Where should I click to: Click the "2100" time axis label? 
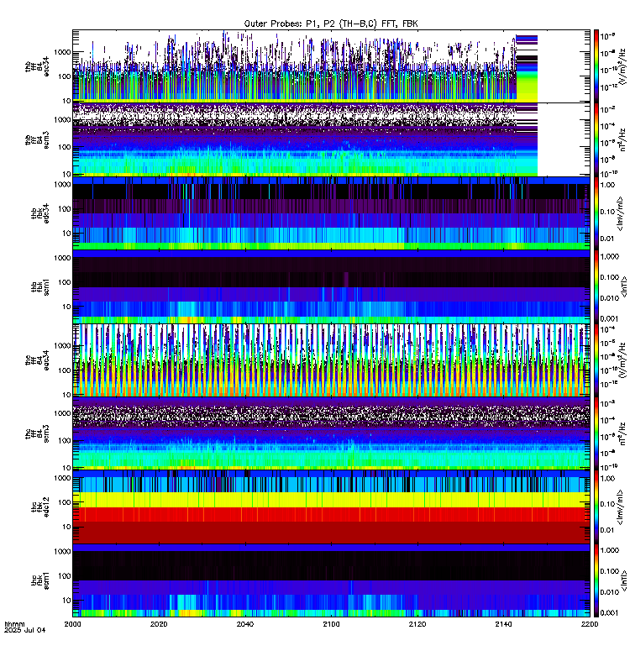coord(331,624)
